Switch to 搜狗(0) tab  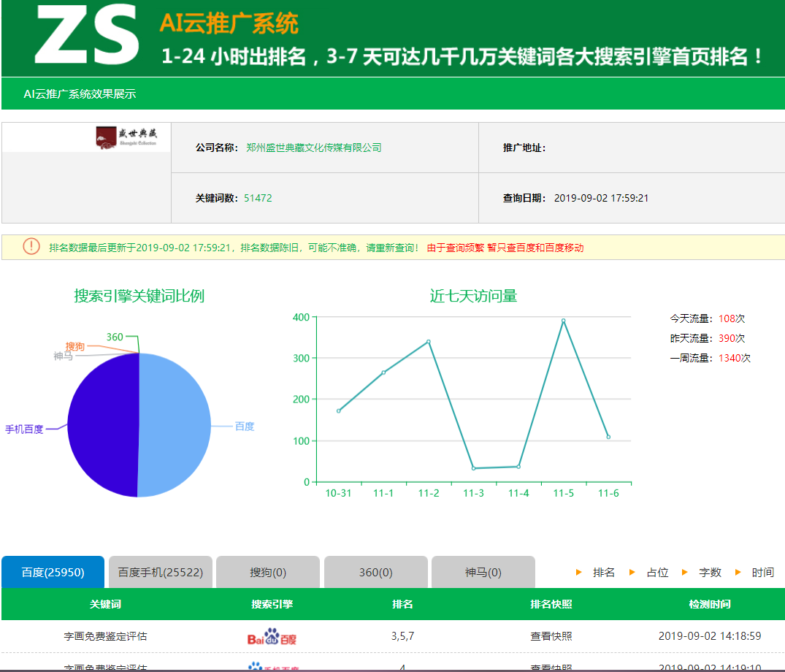[268, 572]
